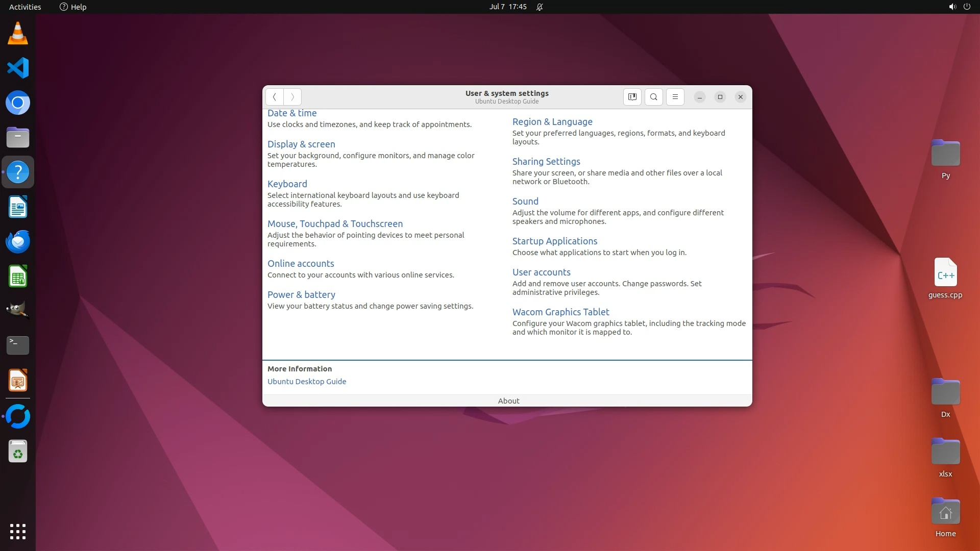Show Applications grid in dock
The image size is (980, 551).
pos(18,531)
